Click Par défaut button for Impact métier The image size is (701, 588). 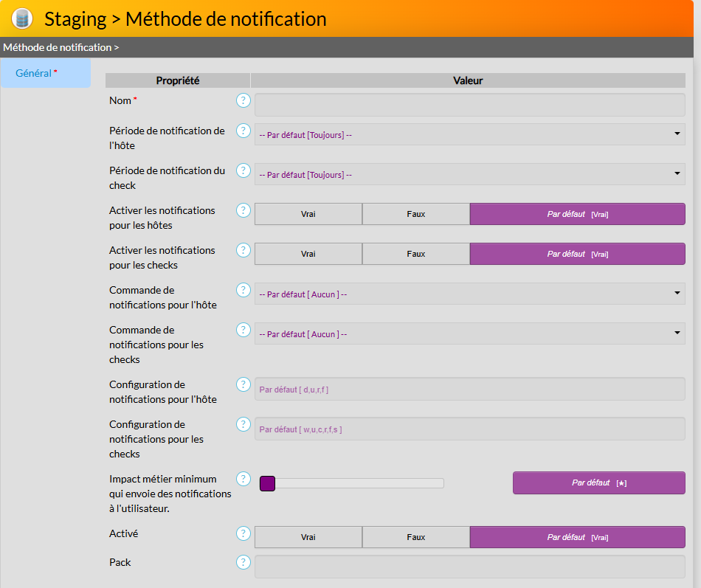click(x=598, y=483)
